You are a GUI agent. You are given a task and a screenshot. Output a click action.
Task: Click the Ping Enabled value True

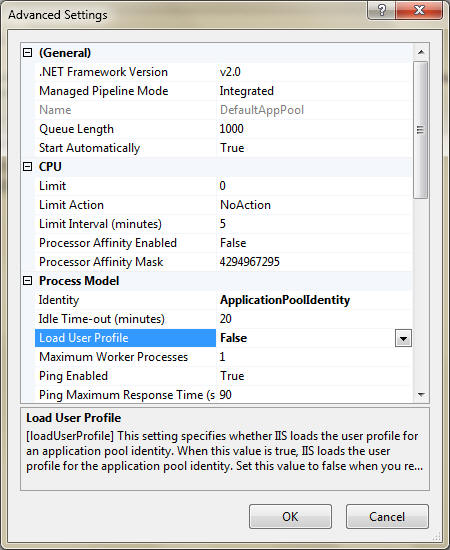[x=232, y=376]
